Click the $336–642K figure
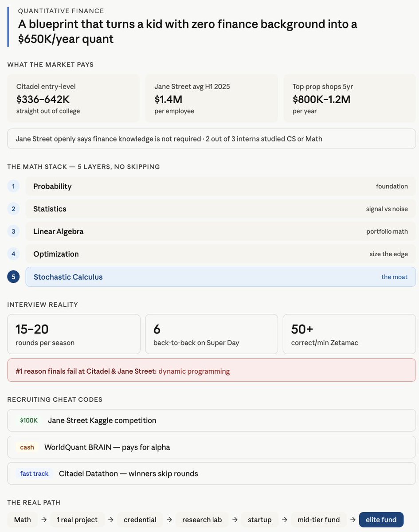The image size is (419, 532). (43, 99)
